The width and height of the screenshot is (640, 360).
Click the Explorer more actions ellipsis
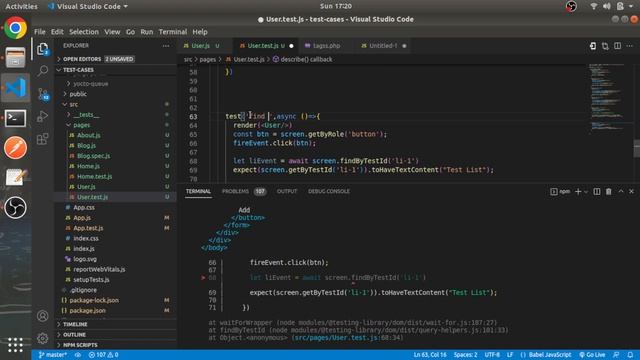(x=166, y=46)
